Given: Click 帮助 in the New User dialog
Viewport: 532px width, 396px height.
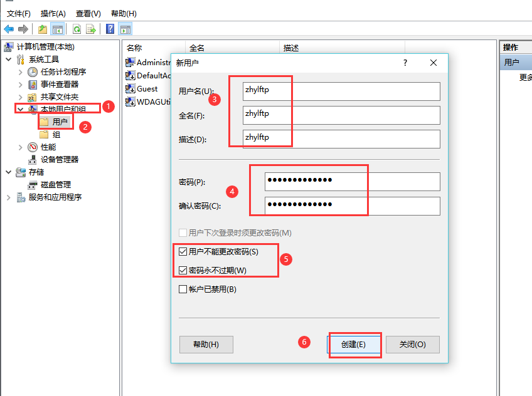Looking at the screenshot, I should point(206,344).
